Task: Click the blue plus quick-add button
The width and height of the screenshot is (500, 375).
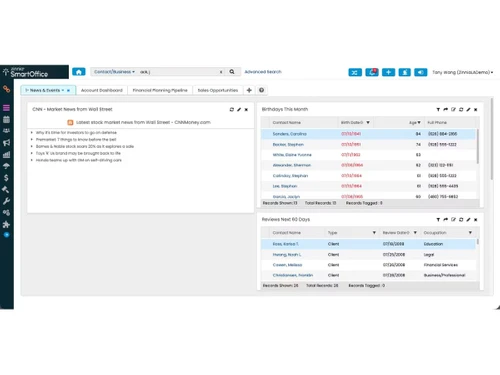Action: (x=388, y=72)
